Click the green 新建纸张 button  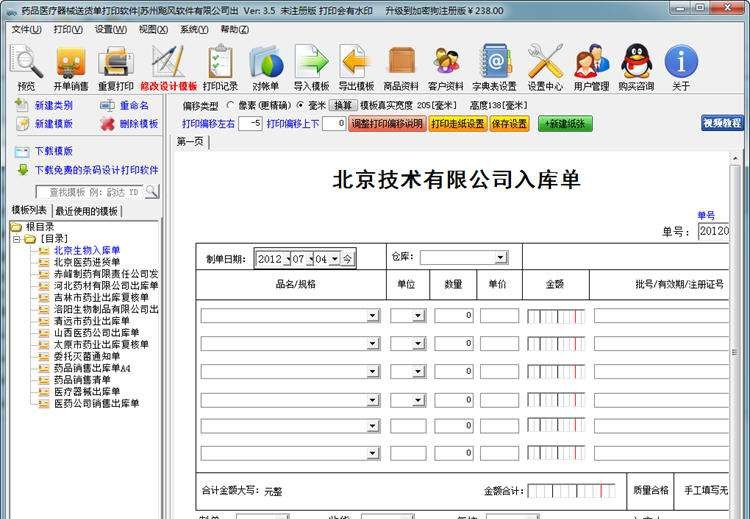point(565,124)
